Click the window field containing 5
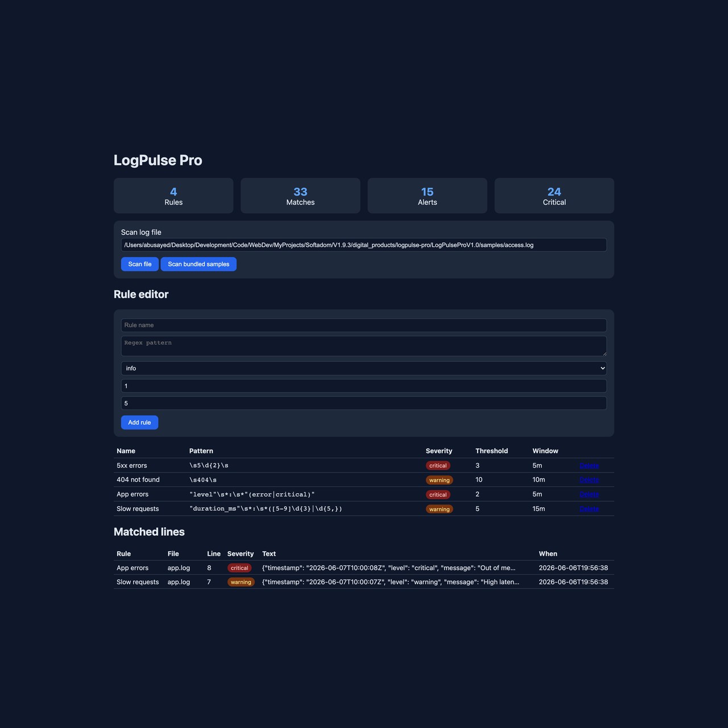Screen dimensions: 728x728 click(x=364, y=403)
